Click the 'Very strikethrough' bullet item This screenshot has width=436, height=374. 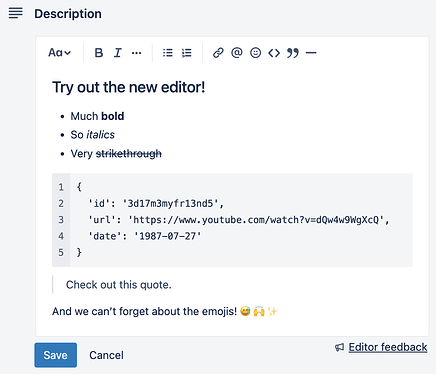click(x=116, y=154)
